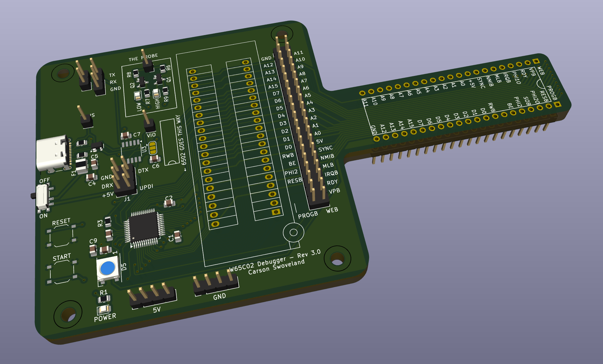Click the USB-C connector on the board edge
This screenshot has height=364, width=603.
click(53, 154)
